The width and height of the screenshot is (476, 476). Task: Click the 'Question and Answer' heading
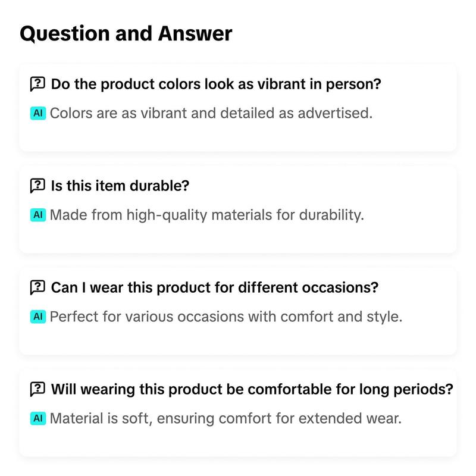coord(126,34)
